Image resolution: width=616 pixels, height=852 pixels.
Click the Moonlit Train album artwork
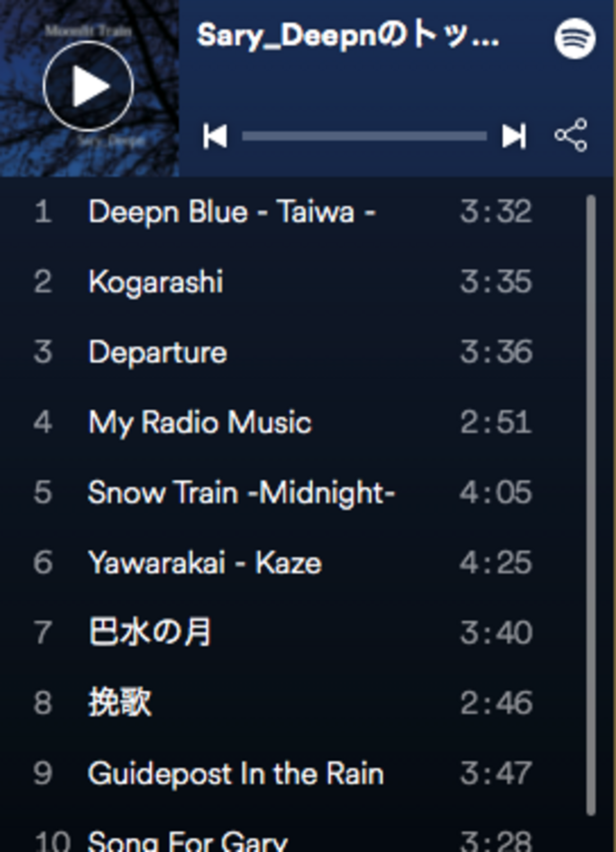point(90,88)
